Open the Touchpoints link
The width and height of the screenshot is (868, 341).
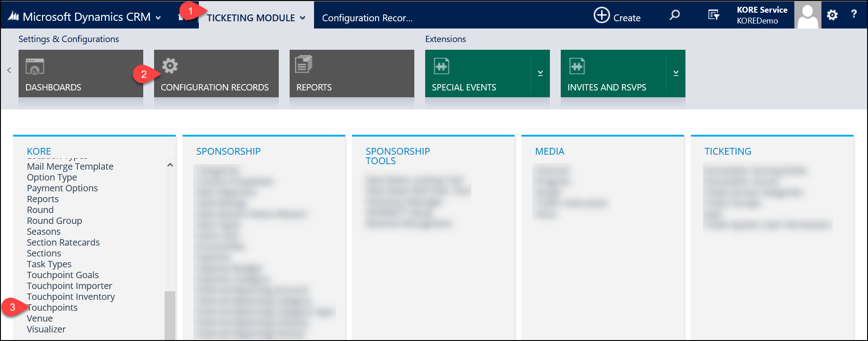click(x=52, y=308)
